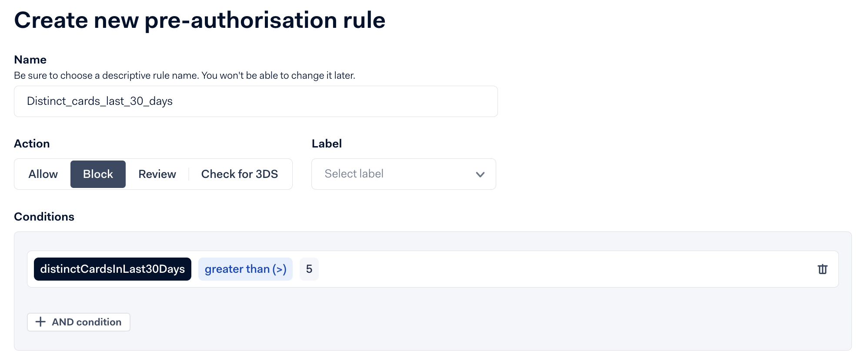Click the plus icon before AND condition
The width and height of the screenshot is (868, 355).
coord(40,322)
